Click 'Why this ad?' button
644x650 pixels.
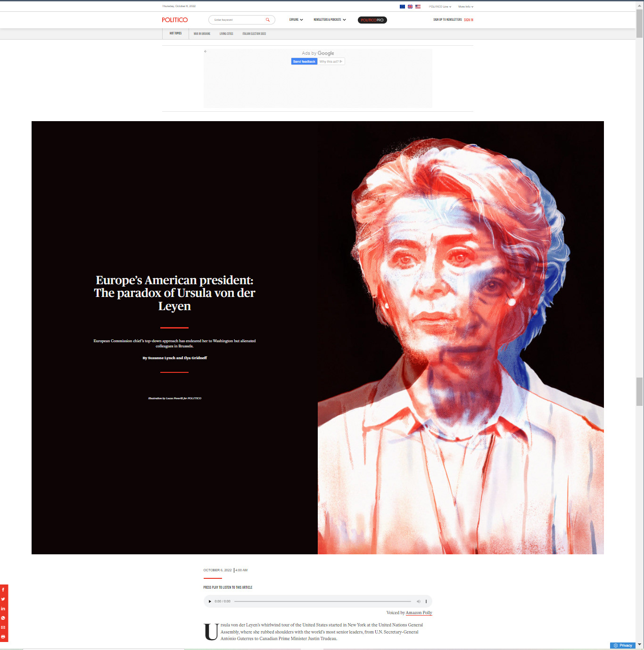pos(331,62)
